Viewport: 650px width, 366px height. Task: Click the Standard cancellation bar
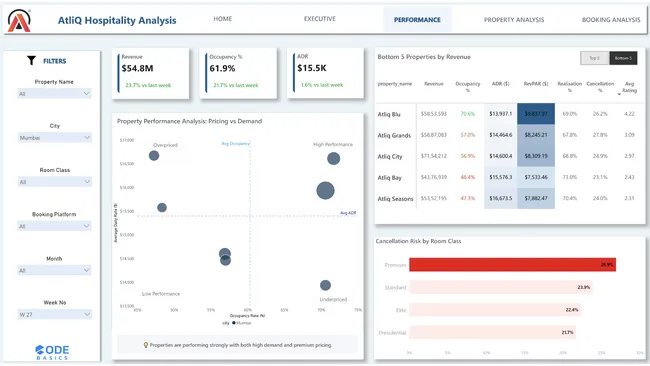pyautogui.click(x=501, y=287)
